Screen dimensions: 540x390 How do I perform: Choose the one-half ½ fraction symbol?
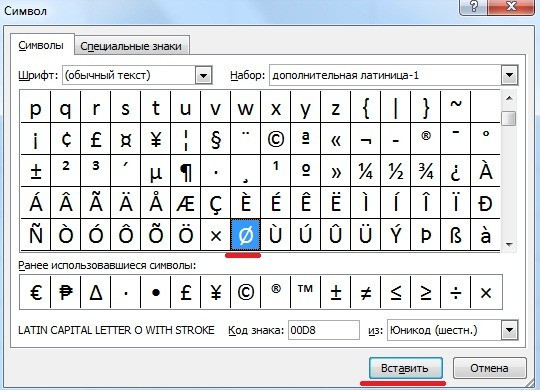pyautogui.click(x=396, y=171)
